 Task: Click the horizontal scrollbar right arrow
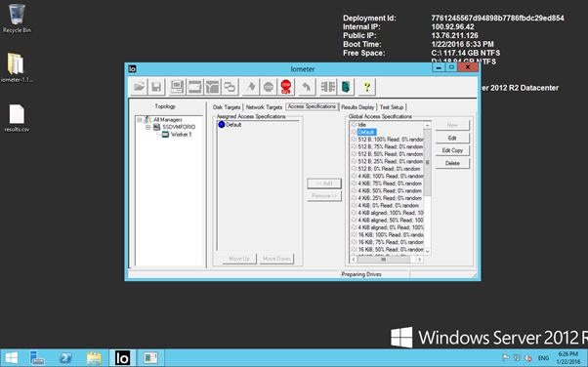pyautogui.click(x=420, y=259)
